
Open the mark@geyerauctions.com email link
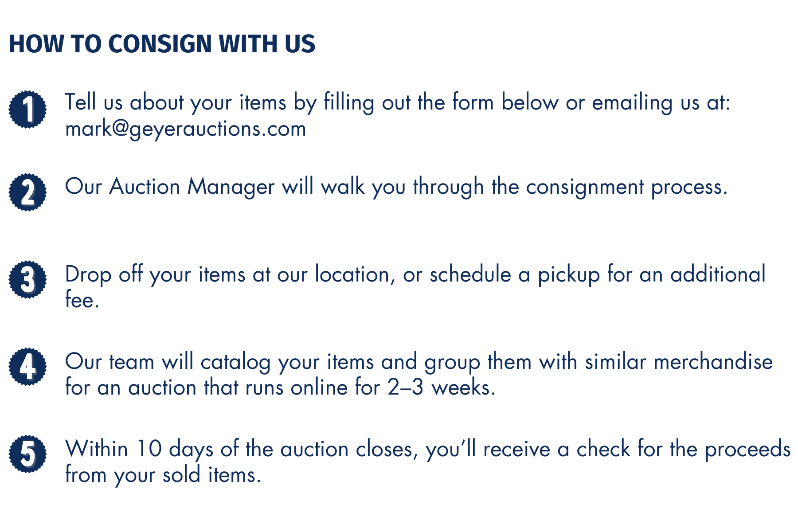pyautogui.click(x=185, y=129)
